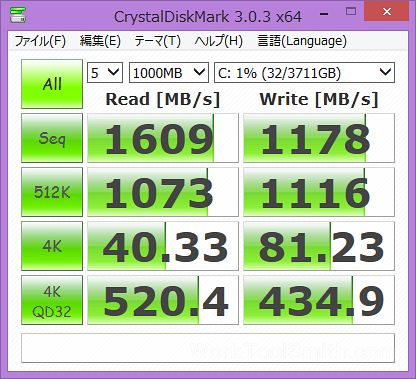Image resolution: width=416 pixels, height=379 pixels.
Task: Open the 言語(Language) menu
Action: pos(302,41)
